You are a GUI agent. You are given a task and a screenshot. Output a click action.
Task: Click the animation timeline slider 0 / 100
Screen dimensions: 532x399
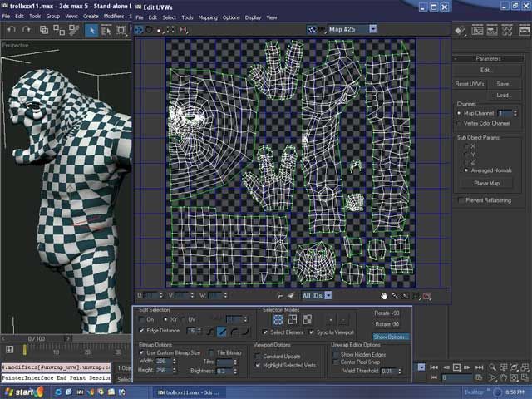coord(37,338)
